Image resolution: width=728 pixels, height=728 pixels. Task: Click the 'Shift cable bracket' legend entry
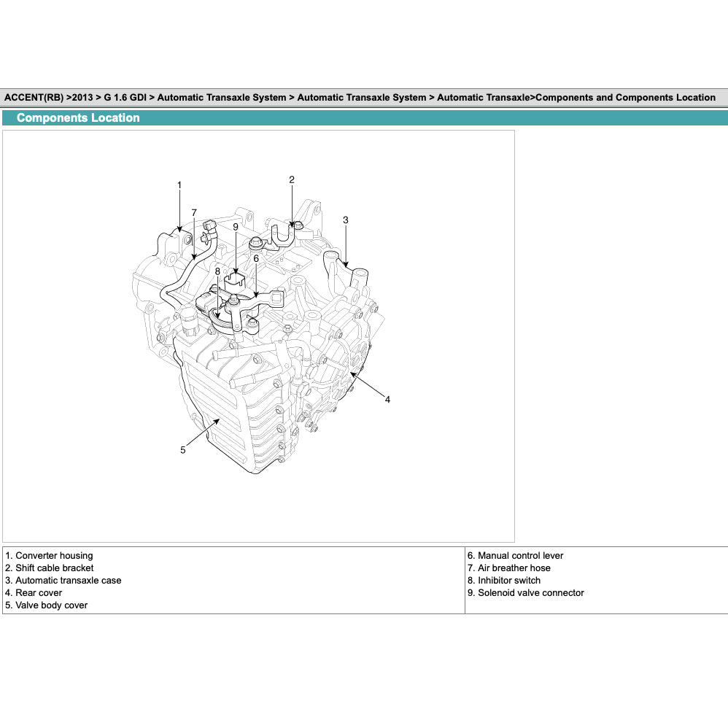pos(55,568)
